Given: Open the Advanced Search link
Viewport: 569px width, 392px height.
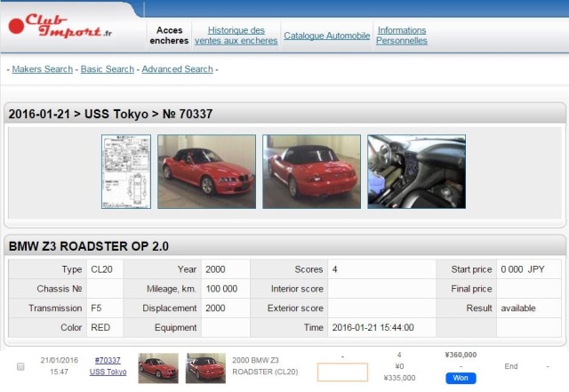Looking at the screenshot, I should [177, 69].
